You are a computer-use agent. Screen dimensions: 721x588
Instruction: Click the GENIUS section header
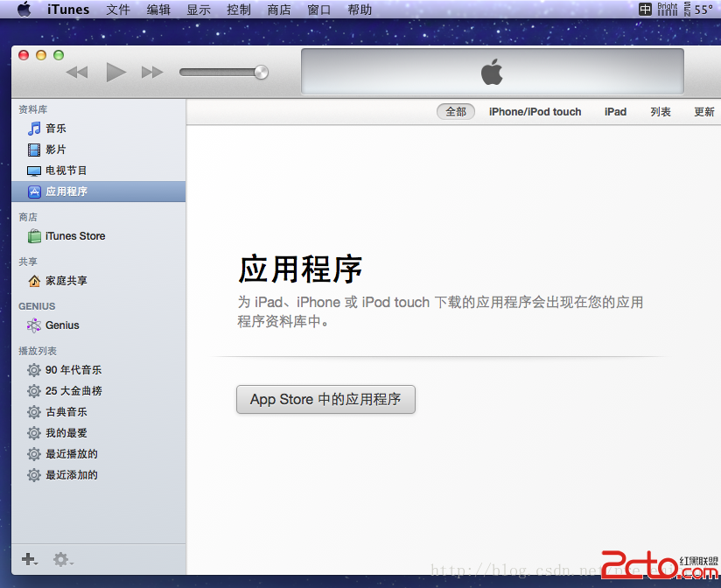tap(37, 306)
